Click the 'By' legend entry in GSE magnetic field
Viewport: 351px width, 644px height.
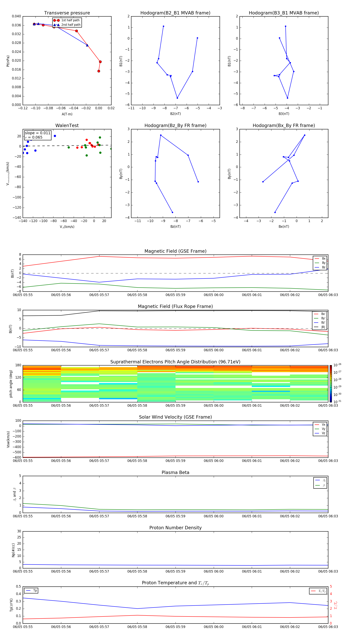pyautogui.click(x=320, y=263)
